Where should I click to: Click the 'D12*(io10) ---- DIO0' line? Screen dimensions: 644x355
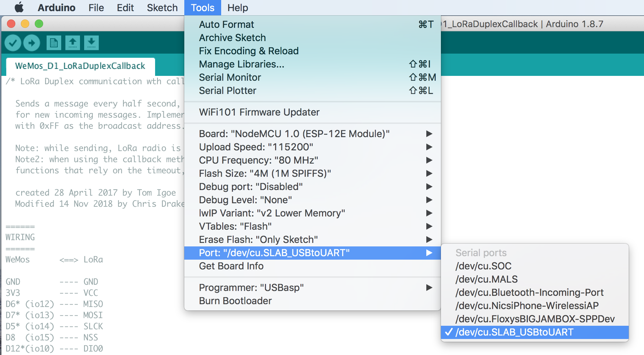tap(54, 348)
